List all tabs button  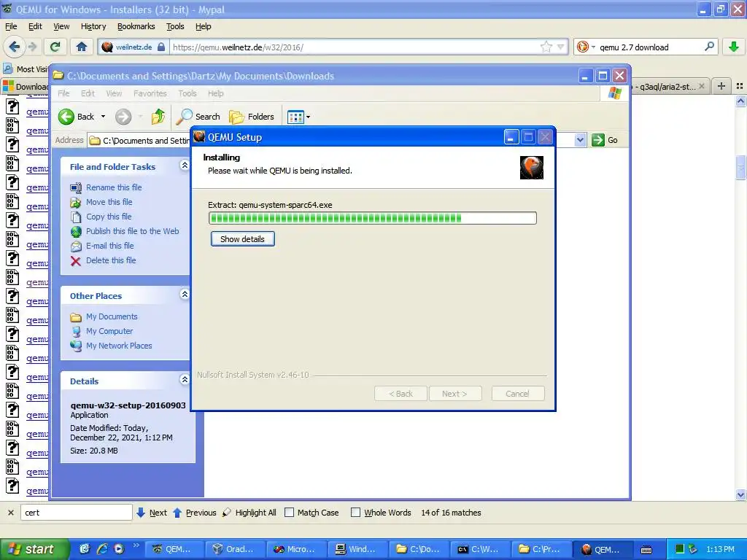click(740, 86)
